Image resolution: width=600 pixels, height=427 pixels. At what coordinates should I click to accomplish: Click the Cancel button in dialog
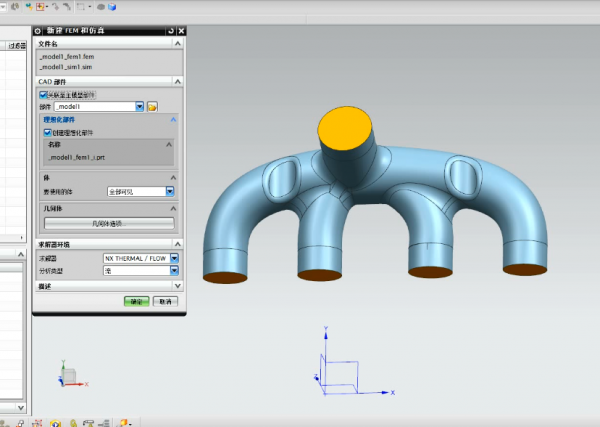click(164, 301)
